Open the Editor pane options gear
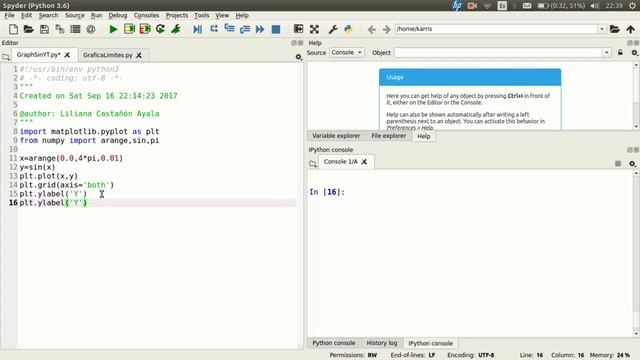The image size is (640, 360). pos(299,57)
